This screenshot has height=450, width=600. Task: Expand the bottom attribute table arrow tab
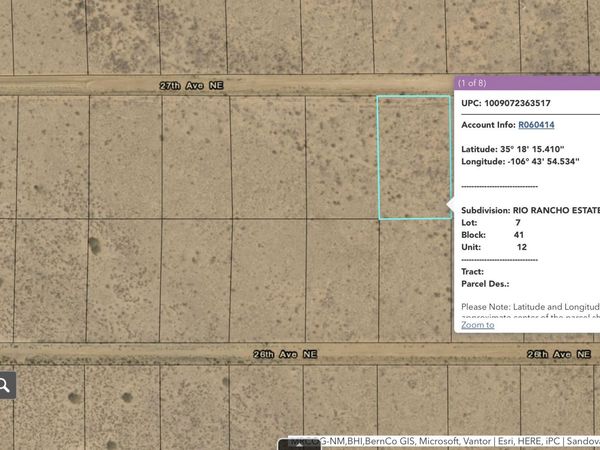point(299,445)
